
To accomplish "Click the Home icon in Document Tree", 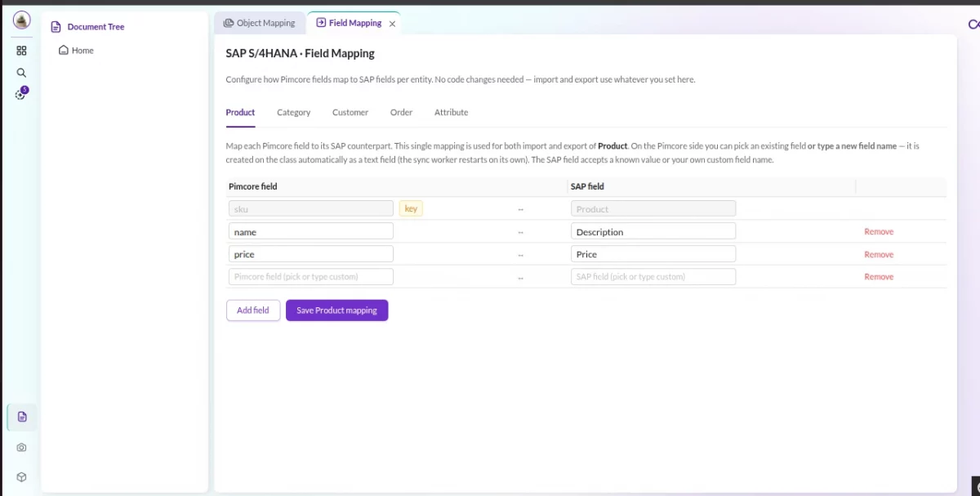I will 64,51.
